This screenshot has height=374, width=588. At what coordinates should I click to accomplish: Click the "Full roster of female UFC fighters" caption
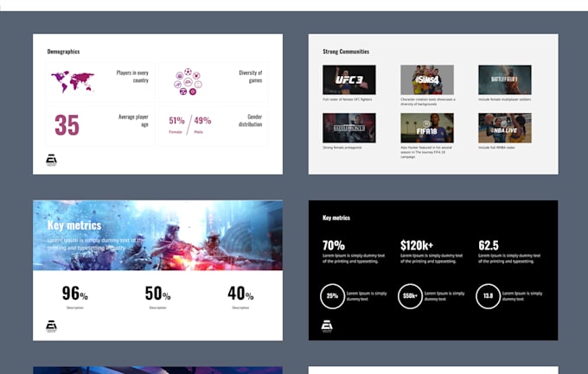click(x=348, y=99)
